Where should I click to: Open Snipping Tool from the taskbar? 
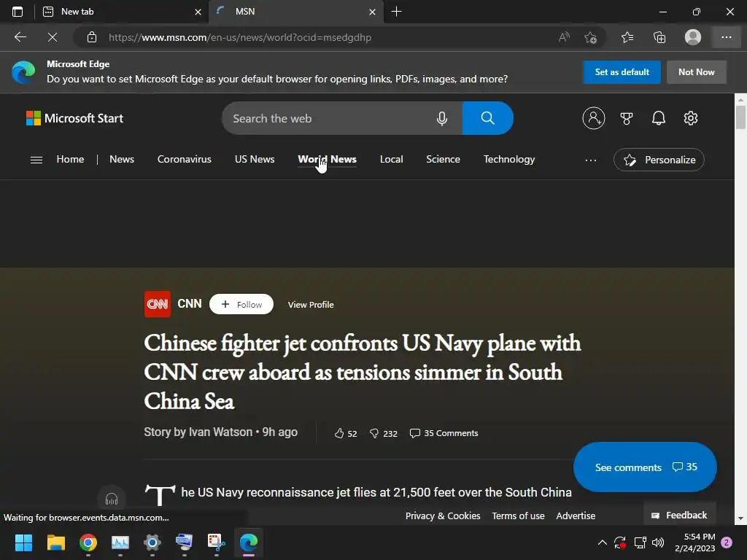pos(216,542)
